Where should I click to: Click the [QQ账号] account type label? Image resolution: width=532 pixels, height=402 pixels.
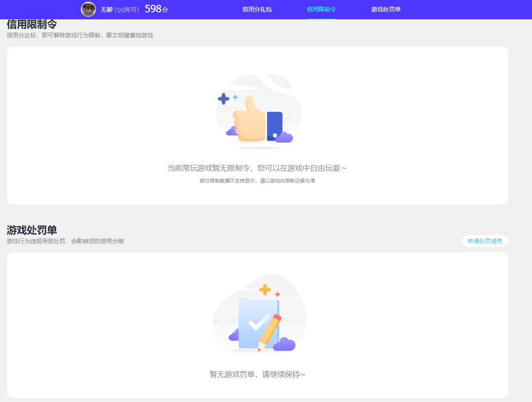[x=128, y=9]
